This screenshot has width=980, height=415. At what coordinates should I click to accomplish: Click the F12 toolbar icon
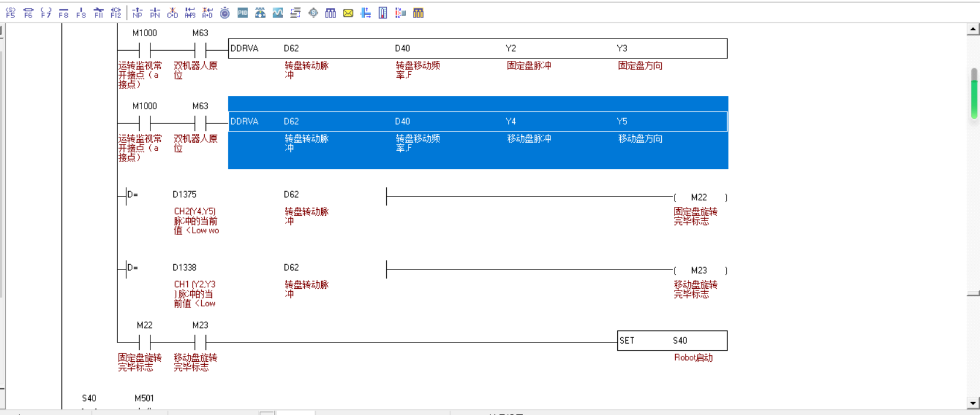116,13
